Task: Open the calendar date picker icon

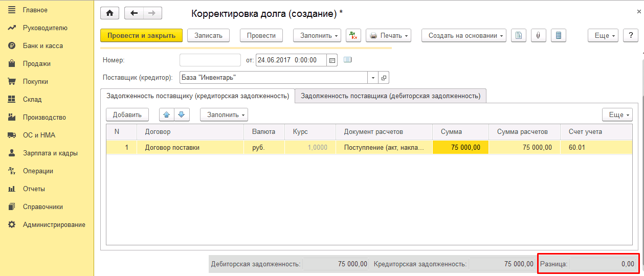Action: click(332, 60)
